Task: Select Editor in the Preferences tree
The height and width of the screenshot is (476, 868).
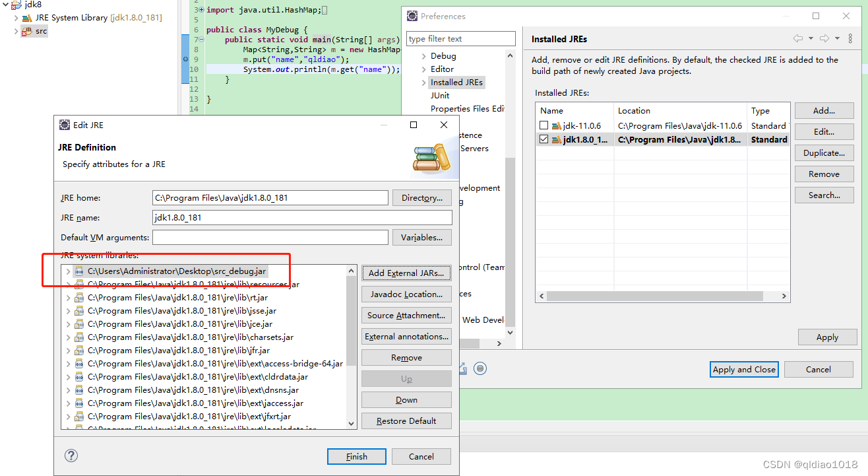Action: (x=442, y=69)
